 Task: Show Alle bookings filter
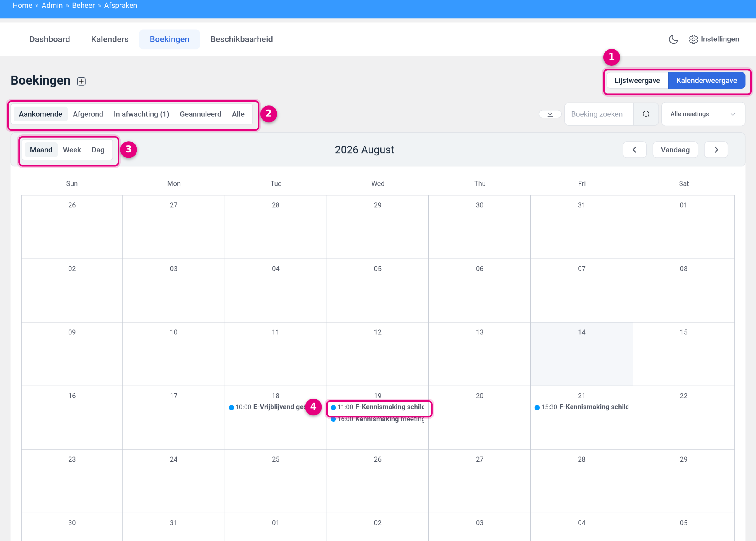point(238,114)
